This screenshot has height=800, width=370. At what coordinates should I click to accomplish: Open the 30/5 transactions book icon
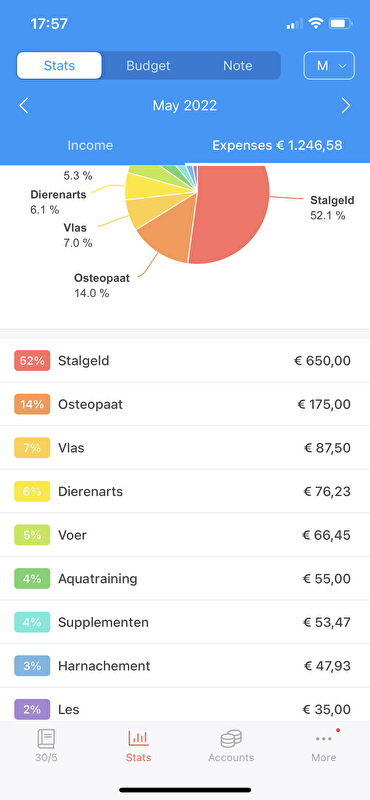(46, 738)
